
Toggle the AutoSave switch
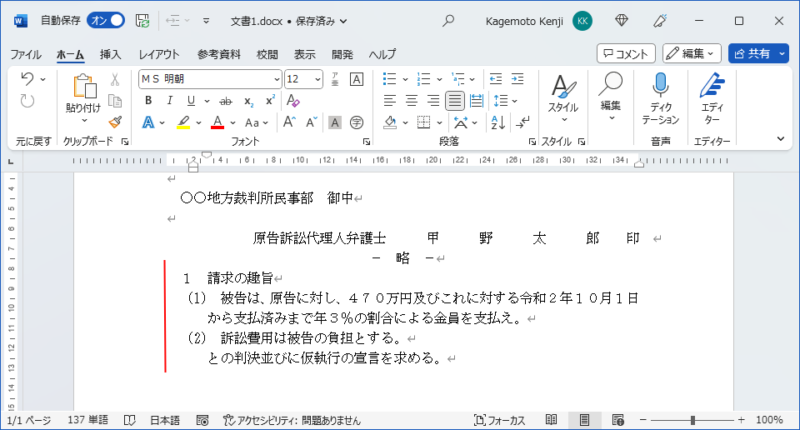coord(106,20)
